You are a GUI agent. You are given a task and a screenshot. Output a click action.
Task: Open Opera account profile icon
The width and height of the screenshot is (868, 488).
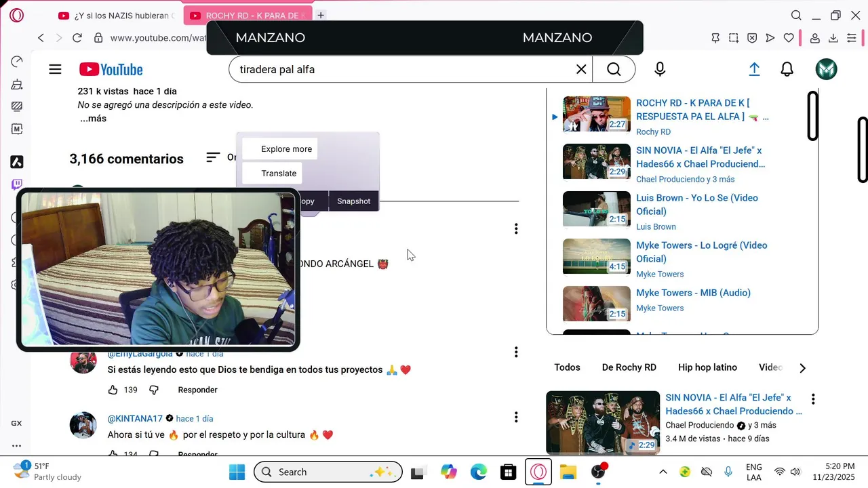pos(815,38)
